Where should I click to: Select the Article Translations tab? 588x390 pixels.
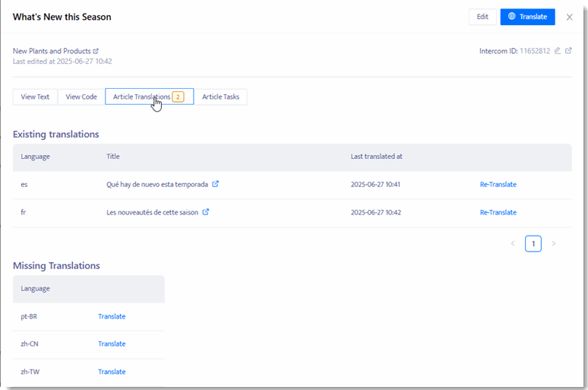click(149, 97)
